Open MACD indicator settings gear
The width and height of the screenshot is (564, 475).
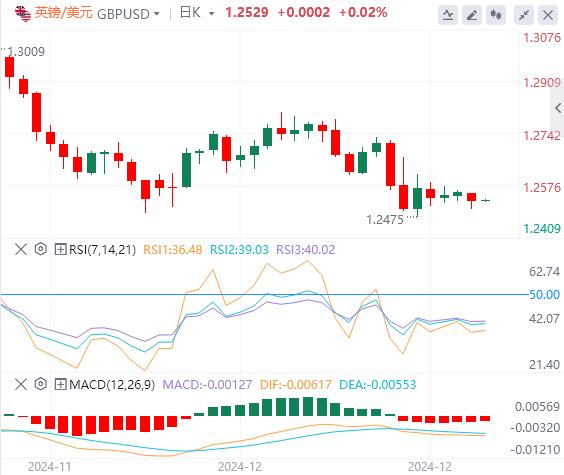click(41, 384)
